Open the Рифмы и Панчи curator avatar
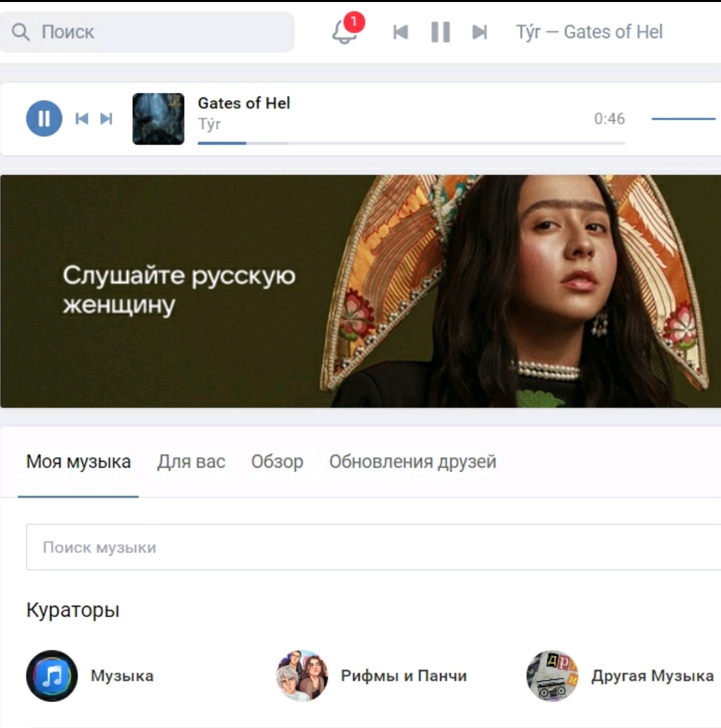The height and width of the screenshot is (728, 721). click(x=302, y=675)
